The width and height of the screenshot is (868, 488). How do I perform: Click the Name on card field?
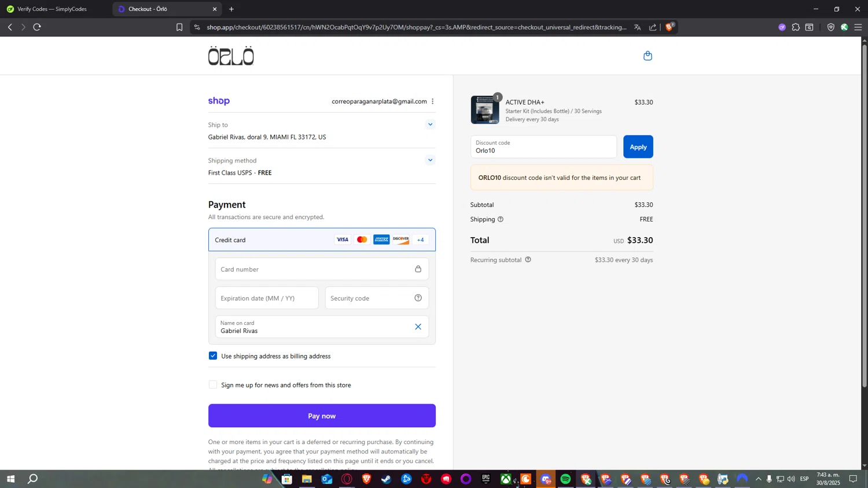pos(322,327)
